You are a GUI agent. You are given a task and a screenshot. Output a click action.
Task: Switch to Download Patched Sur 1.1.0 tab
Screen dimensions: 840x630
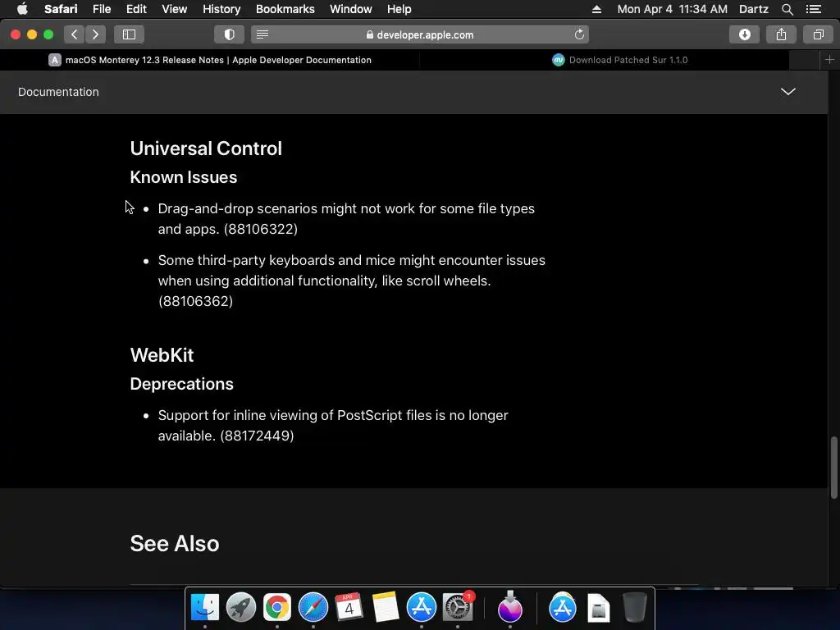click(620, 60)
